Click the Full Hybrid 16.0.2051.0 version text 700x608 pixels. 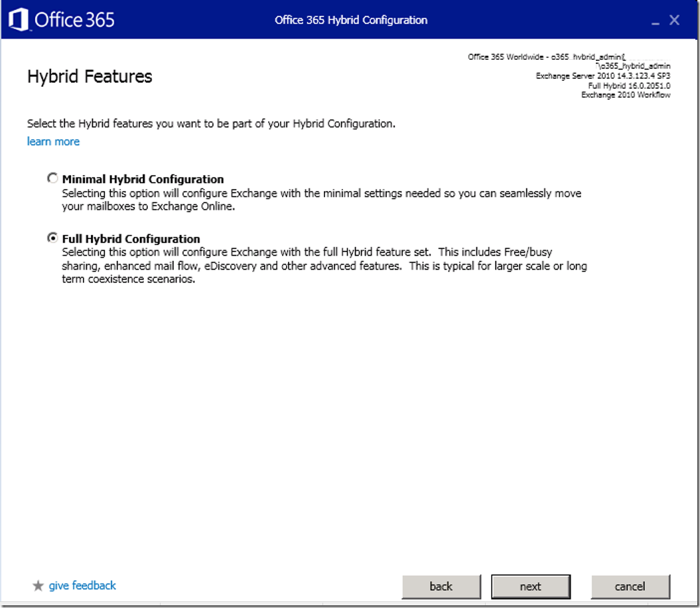(x=629, y=86)
